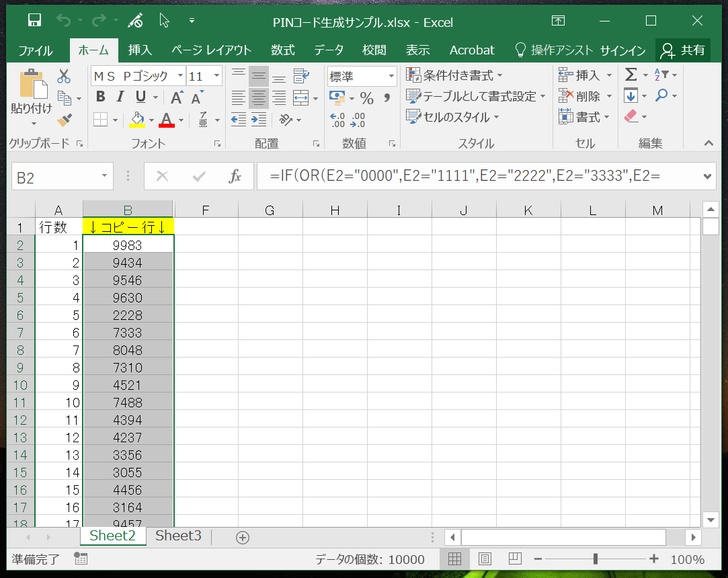The width and height of the screenshot is (728, 578).
Task: Click the increase font size icon
Action: [176, 97]
